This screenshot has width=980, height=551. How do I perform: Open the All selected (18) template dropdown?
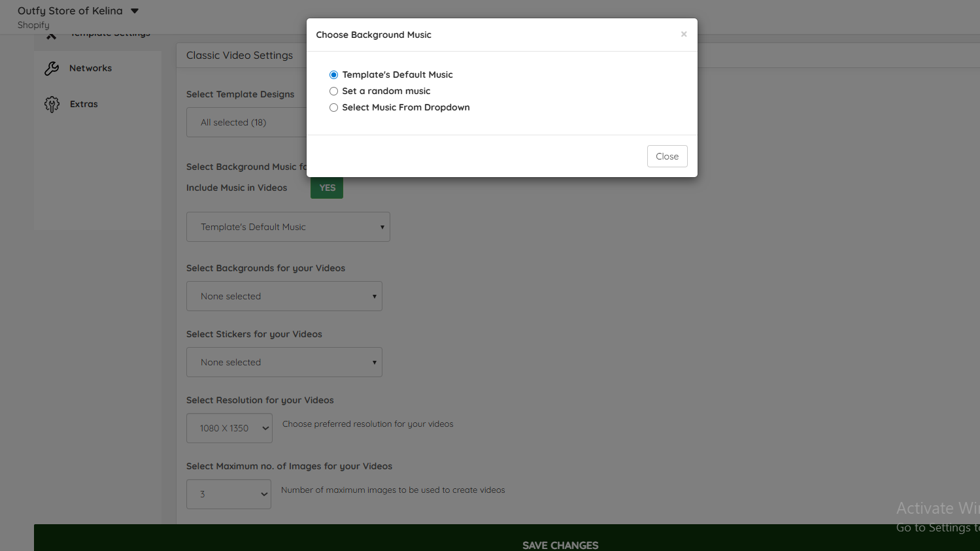[x=246, y=122]
